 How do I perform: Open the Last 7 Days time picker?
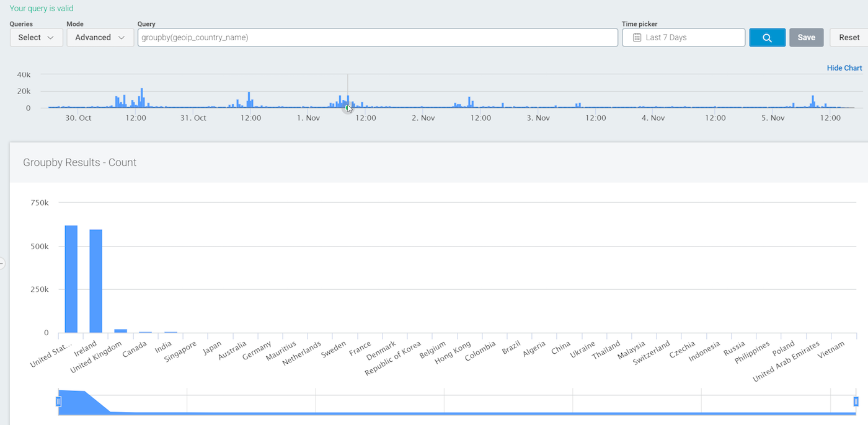coord(683,38)
